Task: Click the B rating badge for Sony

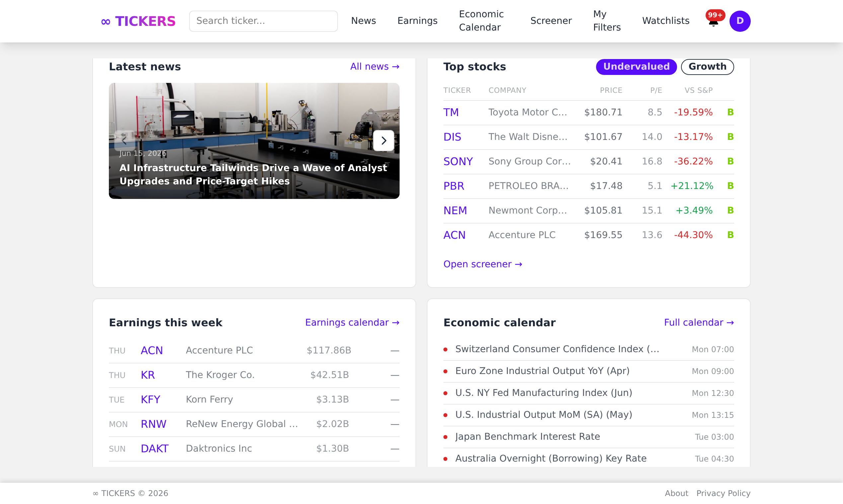Action: [x=730, y=161]
